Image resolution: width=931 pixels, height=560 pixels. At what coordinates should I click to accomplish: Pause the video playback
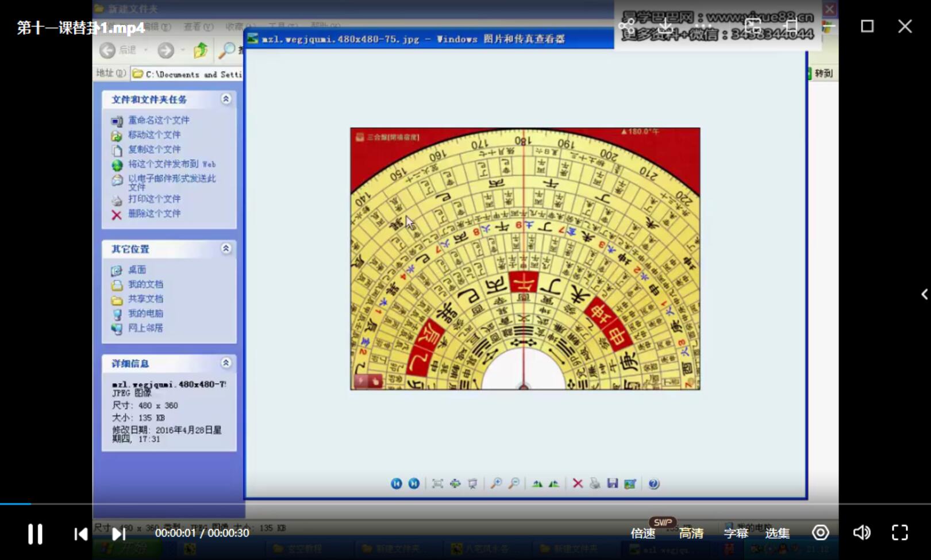click(x=35, y=534)
